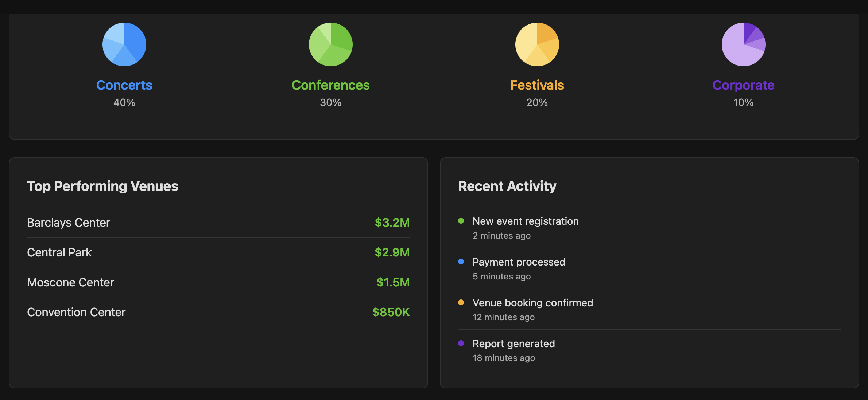Open the Conferences category label
868x400 pixels.
coord(331,85)
